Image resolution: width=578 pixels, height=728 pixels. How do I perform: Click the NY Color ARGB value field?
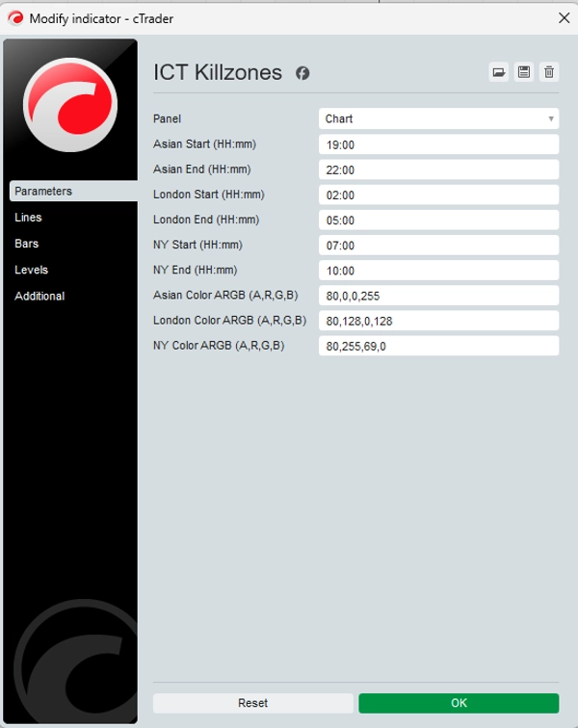[x=438, y=346]
